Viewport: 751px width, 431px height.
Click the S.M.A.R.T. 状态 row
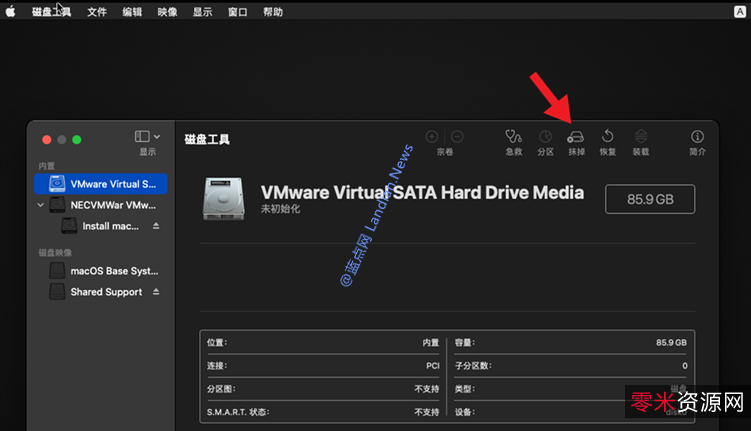(x=323, y=412)
